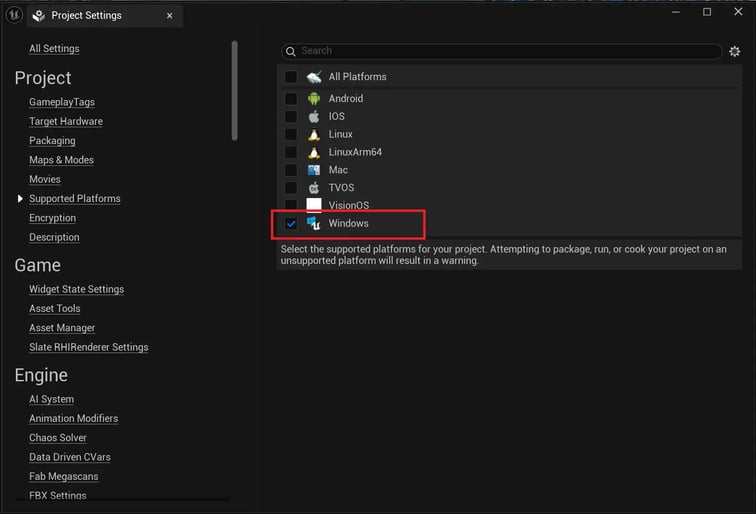
Task: Open Maps & Modes settings
Action: tap(61, 160)
